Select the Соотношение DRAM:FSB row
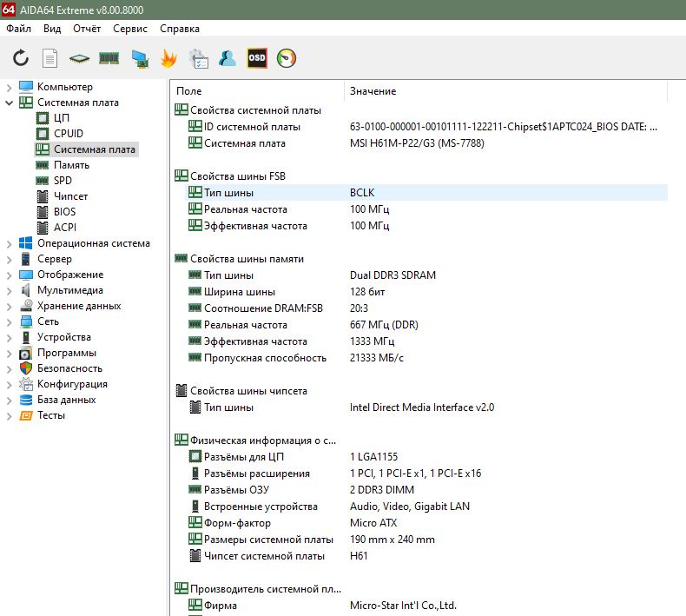This screenshot has height=616, width=686. pyautogui.click(x=426, y=308)
